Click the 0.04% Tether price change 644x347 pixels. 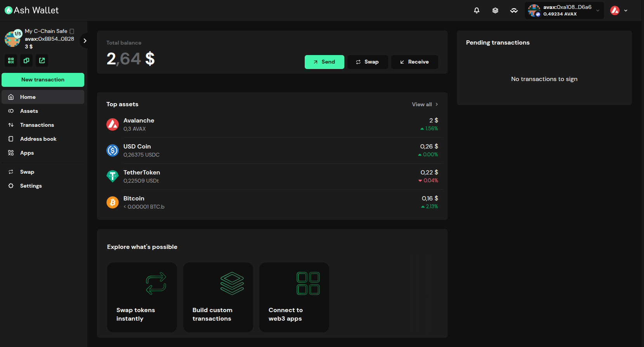[x=428, y=181]
